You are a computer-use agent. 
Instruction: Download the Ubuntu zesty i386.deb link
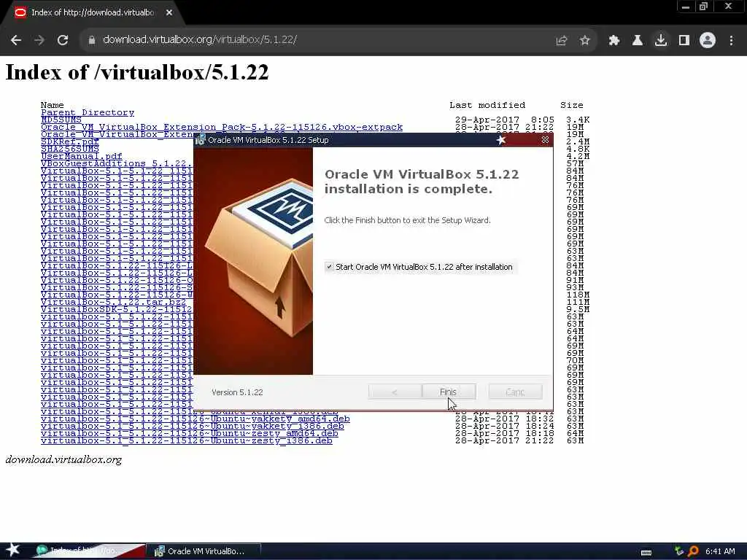(x=187, y=440)
